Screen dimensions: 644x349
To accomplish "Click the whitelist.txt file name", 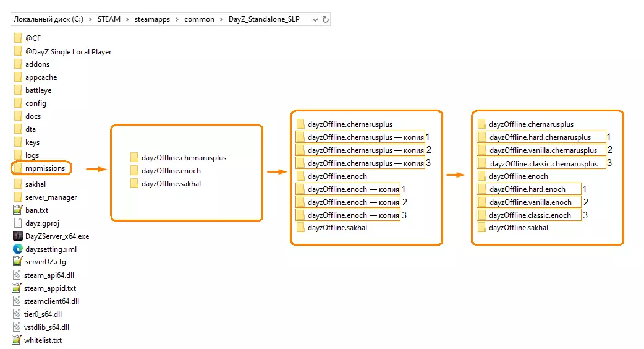I will pyautogui.click(x=43, y=340).
